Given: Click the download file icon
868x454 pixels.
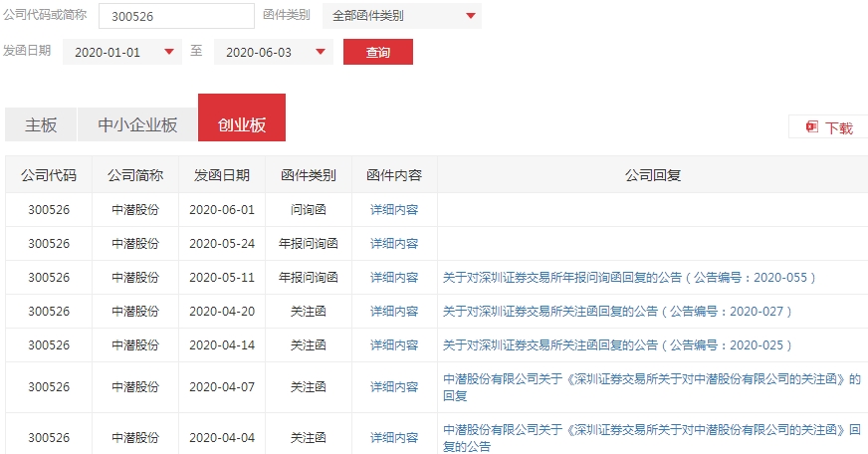Looking at the screenshot, I should tap(811, 127).
